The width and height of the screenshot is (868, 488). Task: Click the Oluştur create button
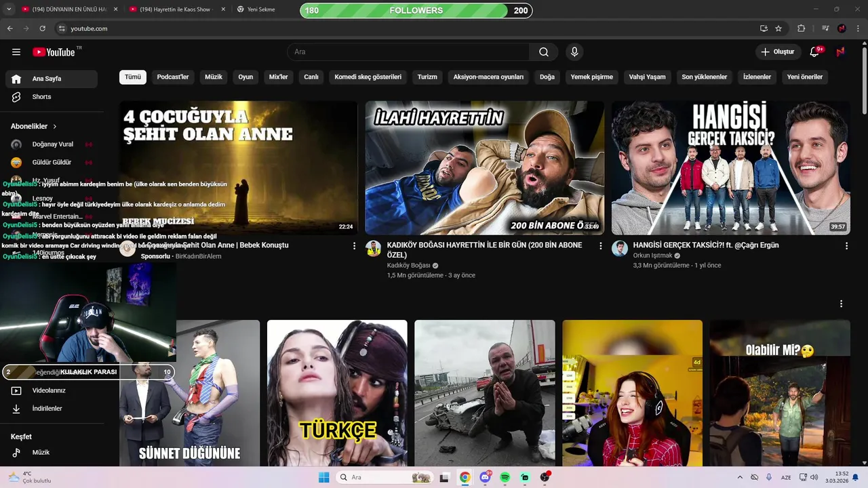[x=777, y=52]
